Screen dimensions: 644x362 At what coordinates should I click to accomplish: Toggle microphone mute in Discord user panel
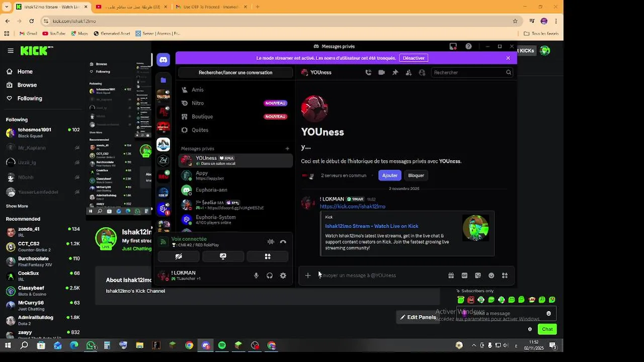point(256,276)
